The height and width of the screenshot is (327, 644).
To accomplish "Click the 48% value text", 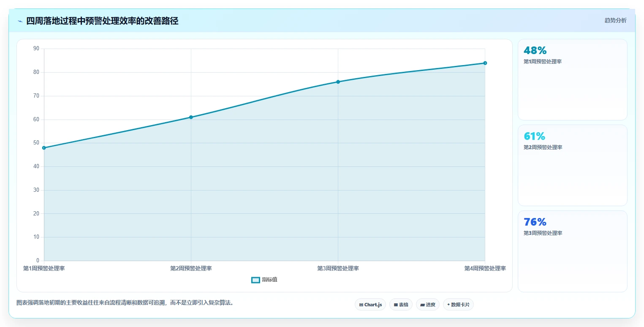I will click(x=535, y=50).
